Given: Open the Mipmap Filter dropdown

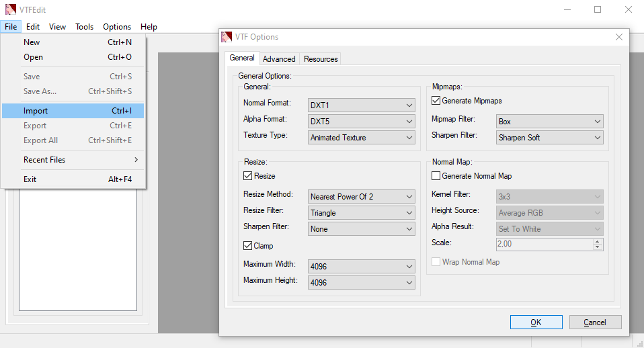Looking at the screenshot, I should pos(549,121).
